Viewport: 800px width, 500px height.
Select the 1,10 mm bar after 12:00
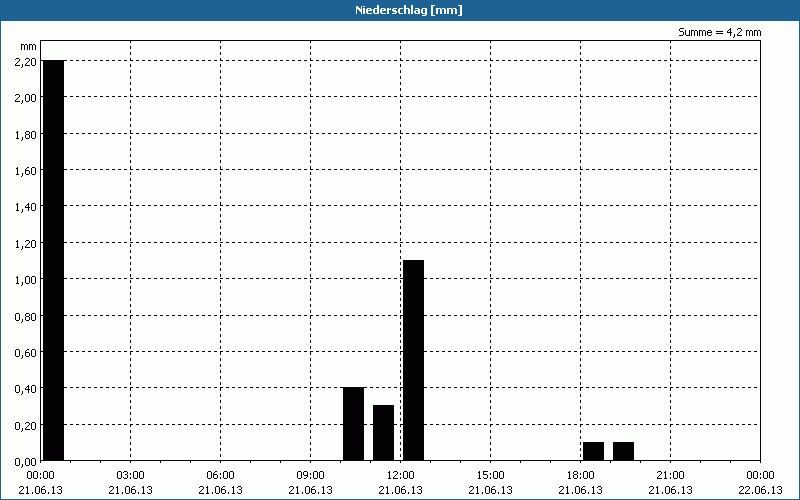pos(413,360)
